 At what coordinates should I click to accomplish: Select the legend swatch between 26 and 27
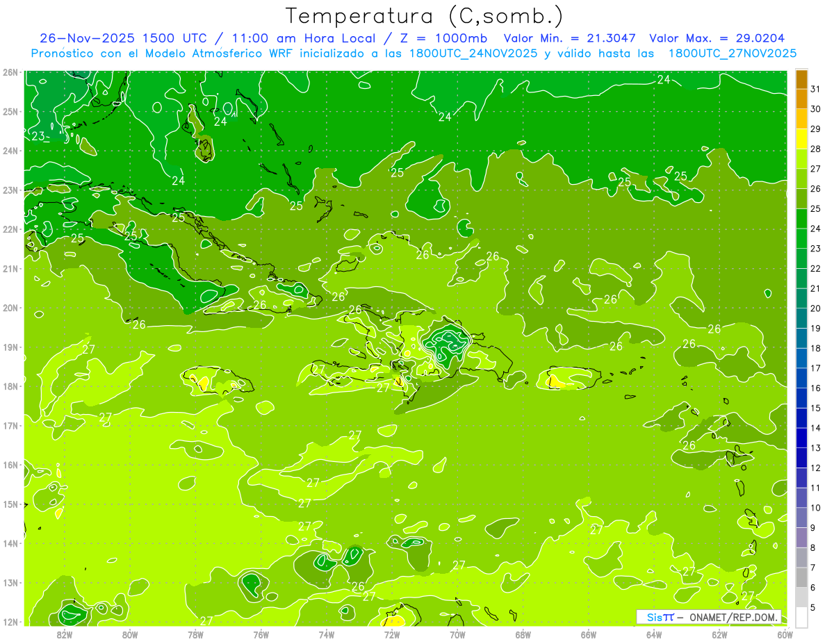tap(801, 178)
